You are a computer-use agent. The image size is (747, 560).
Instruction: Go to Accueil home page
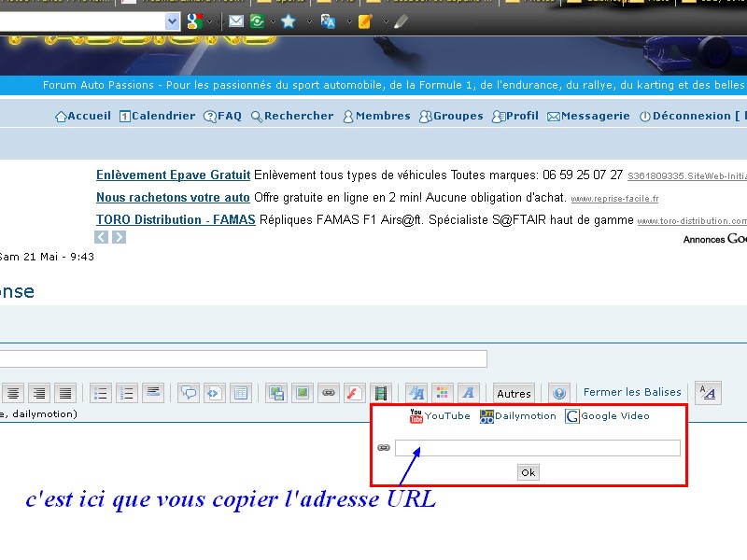pyautogui.click(x=83, y=116)
